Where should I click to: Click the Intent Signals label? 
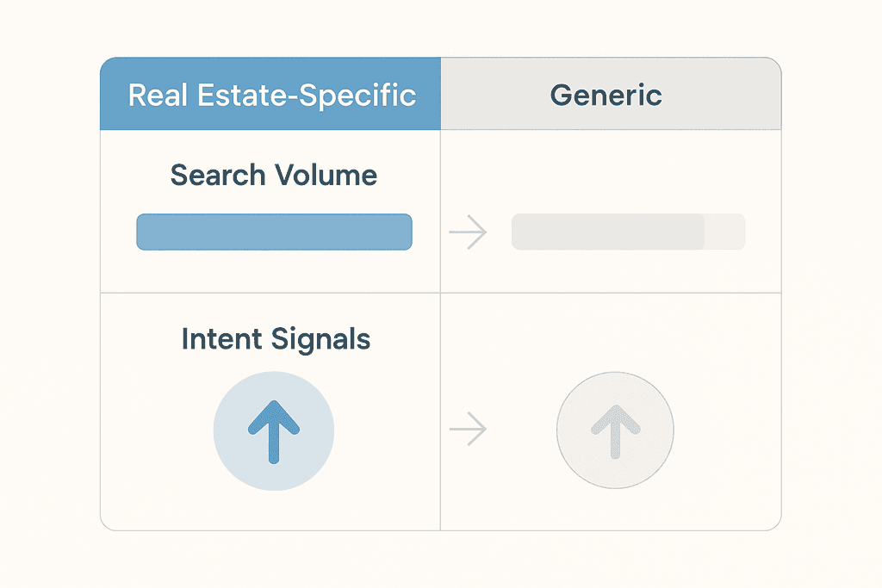[x=276, y=339]
